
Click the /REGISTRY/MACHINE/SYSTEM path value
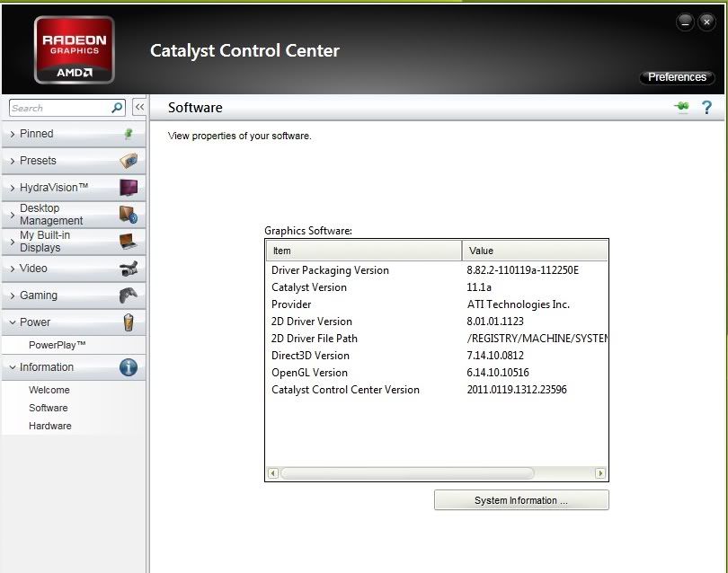[x=537, y=339]
